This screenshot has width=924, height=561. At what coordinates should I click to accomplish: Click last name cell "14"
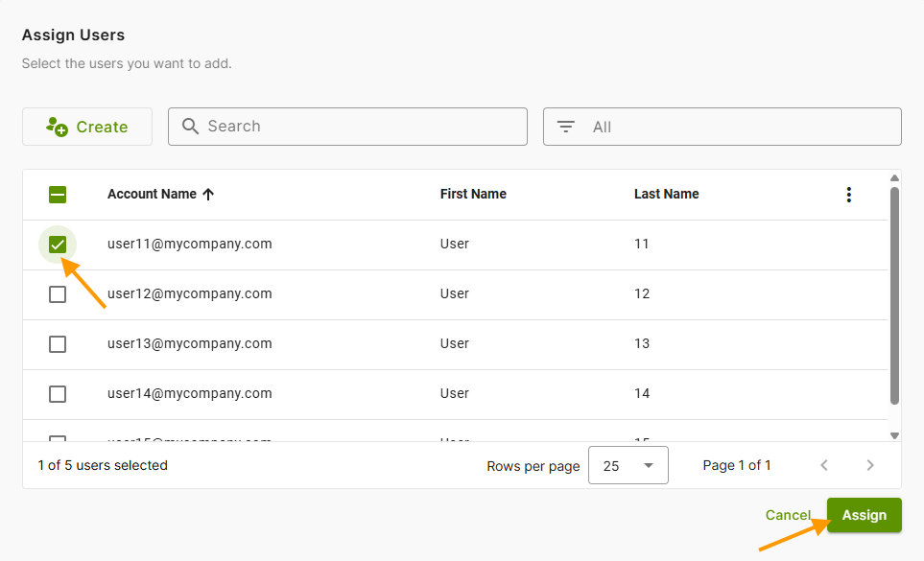pyautogui.click(x=642, y=394)
